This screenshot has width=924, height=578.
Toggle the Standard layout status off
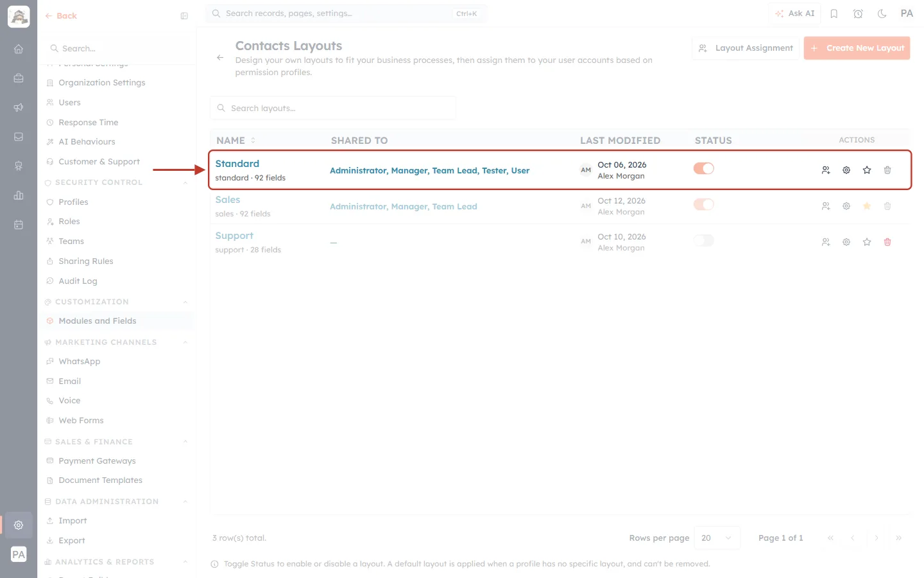pyautogui.click(x=704, y=168)
